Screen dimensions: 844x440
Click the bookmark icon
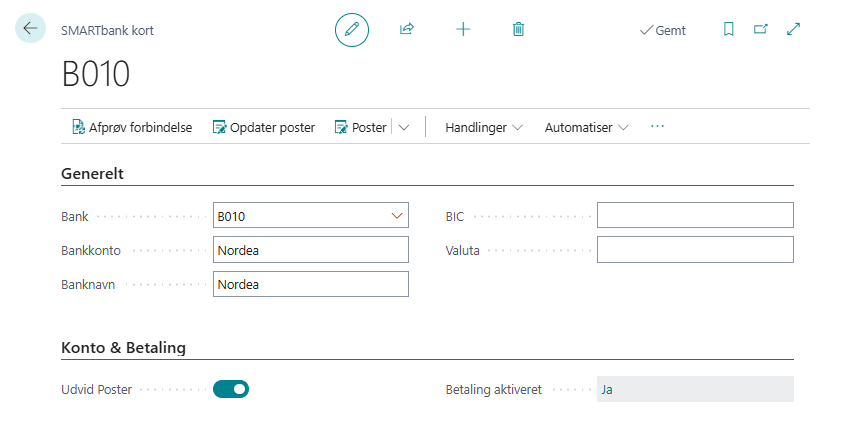coord(729,30)
